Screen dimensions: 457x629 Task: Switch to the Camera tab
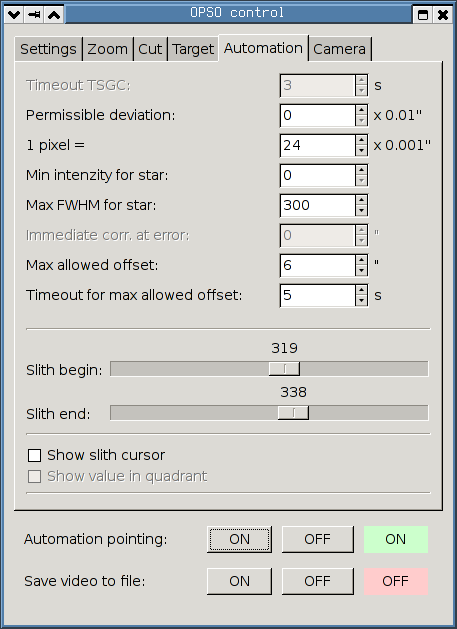[x=339, y=49]
